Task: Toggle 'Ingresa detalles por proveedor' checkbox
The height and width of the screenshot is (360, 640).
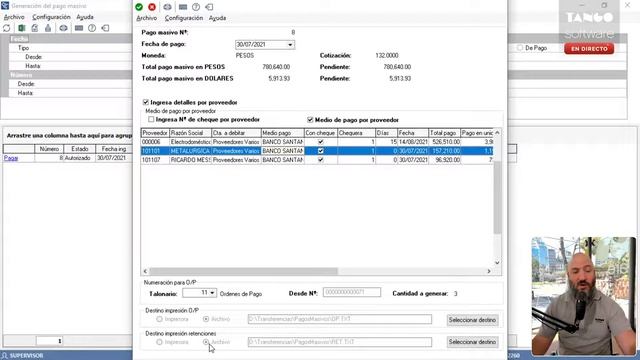Action: coord(146,102)
